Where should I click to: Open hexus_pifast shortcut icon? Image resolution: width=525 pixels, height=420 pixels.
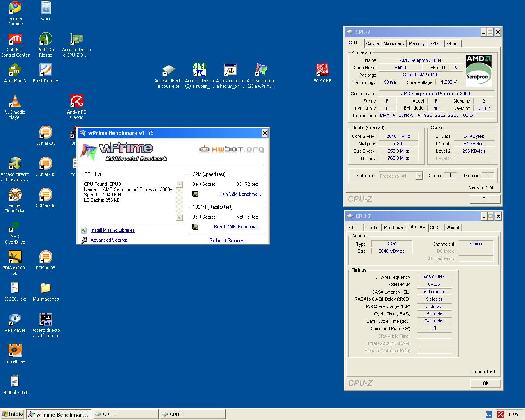click(230, 70)
